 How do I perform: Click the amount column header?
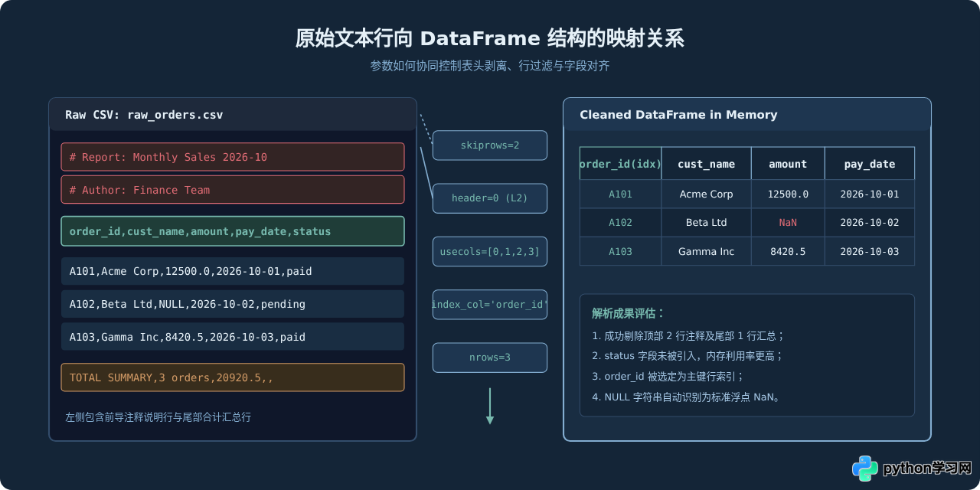tap(788, 164)
